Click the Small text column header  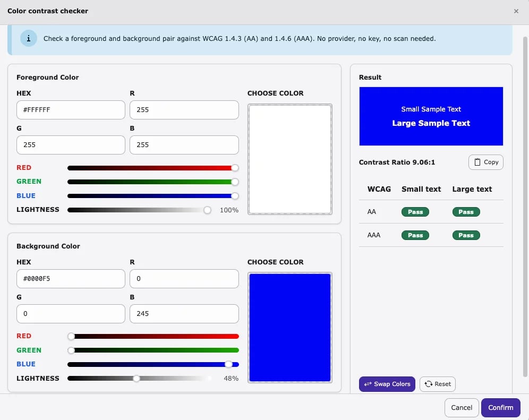(x=421, y=189)
